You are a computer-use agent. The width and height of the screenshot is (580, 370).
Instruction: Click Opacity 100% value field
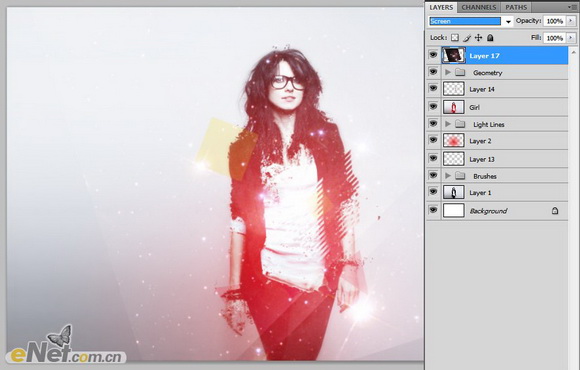[x=554, y=21]
